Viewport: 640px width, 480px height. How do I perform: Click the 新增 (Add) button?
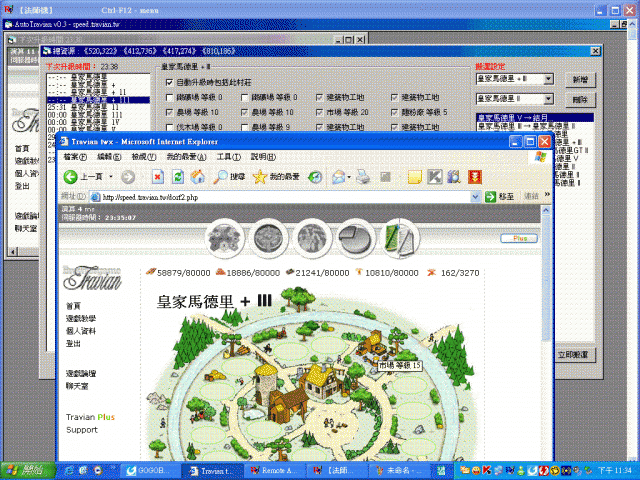[x=580, y=80]
